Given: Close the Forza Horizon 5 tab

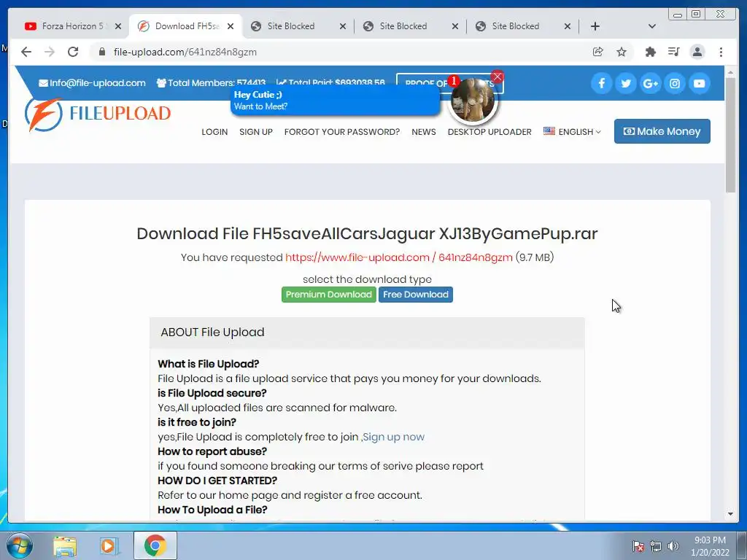Looking at the screenshot, I should 118,26.
